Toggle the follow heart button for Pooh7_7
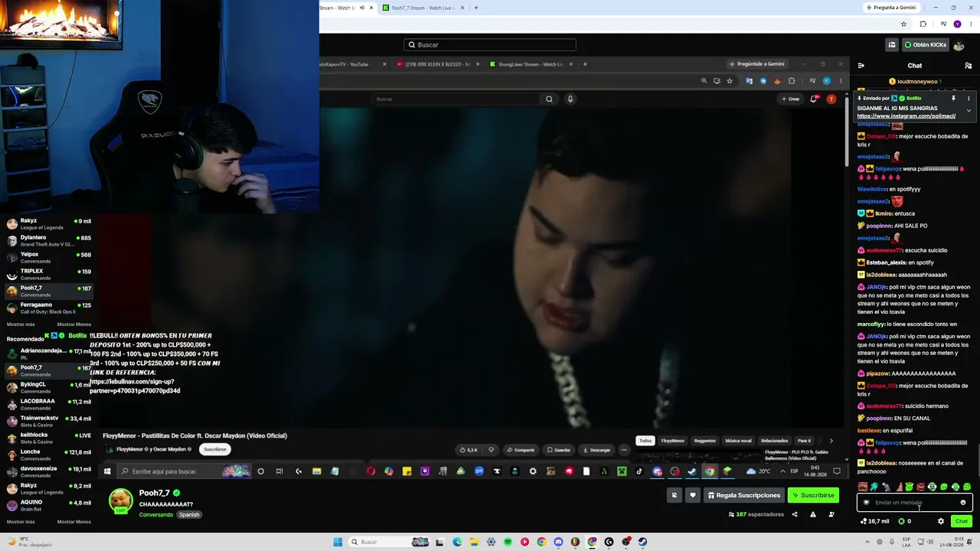This screenshot has height=551, width=980. pyautogui.click(x=693, y=495)
